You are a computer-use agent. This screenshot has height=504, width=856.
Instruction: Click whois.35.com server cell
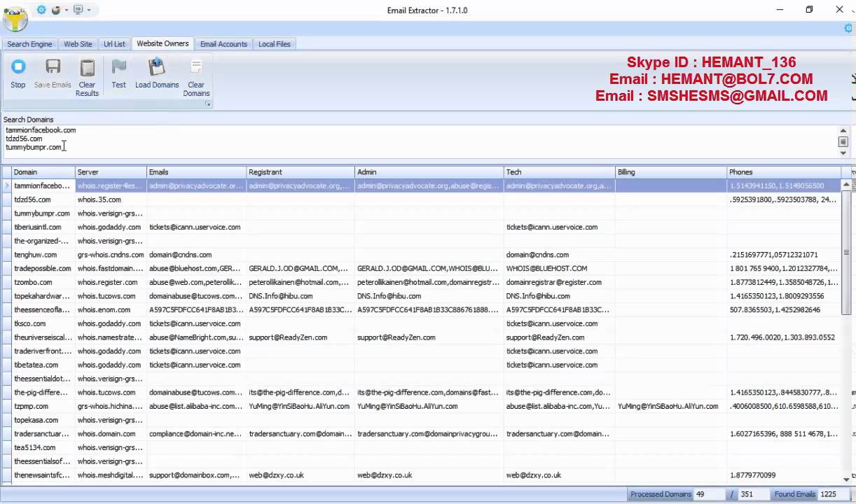(111, 199)
